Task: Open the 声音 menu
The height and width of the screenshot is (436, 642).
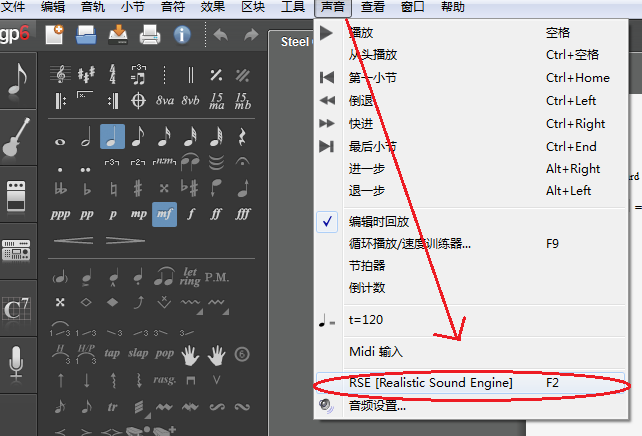Action: pyautogui.click(x=332, y=7)
